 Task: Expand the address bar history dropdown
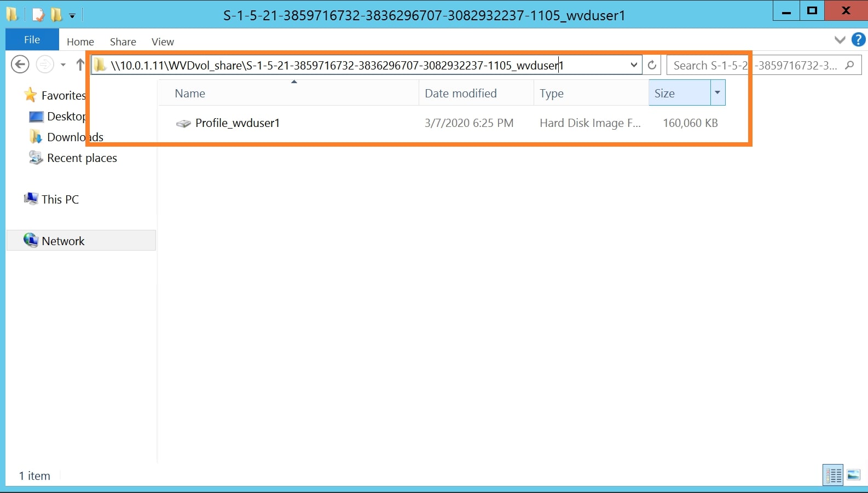click(x=634, y=65)
